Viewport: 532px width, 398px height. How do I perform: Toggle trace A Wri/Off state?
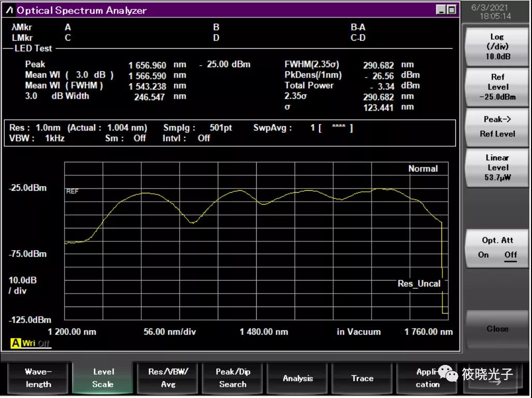tap(36, 343)
